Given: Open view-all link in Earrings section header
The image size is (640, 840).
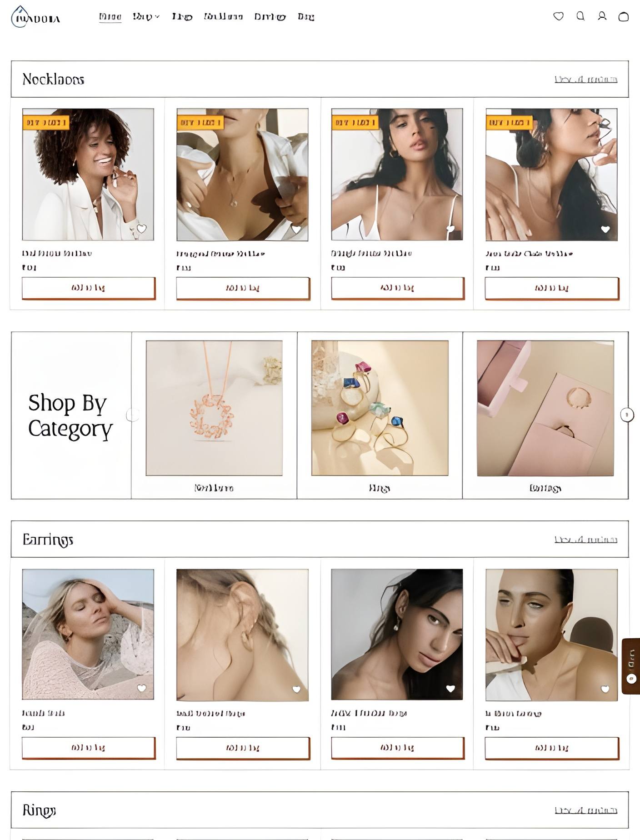Looking at the screenshot, I should pyautogui.click(x=585, y=540).
